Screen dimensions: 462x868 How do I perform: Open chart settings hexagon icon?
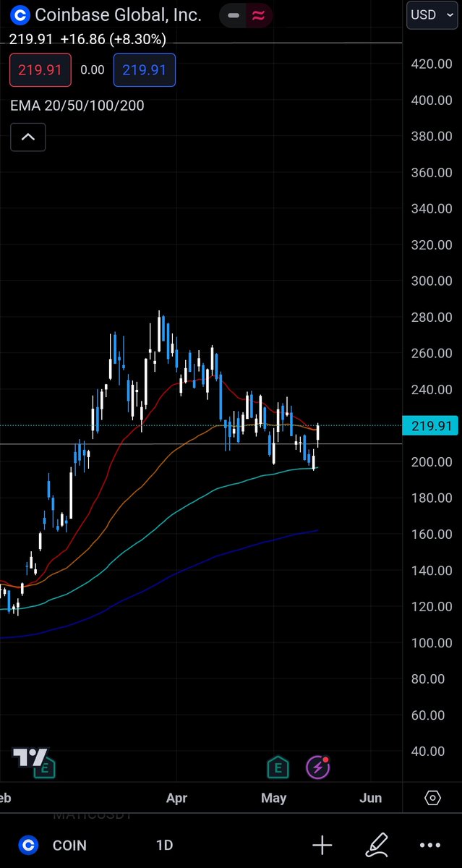[x=432, y=798]
